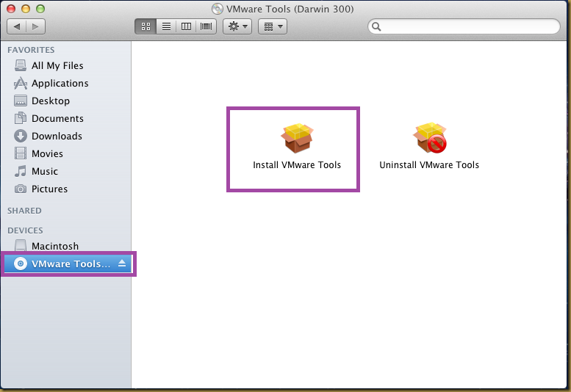The height and width of the screenshot is (392, 571).
Task: Switch to list view
Action: pos(166,26)
